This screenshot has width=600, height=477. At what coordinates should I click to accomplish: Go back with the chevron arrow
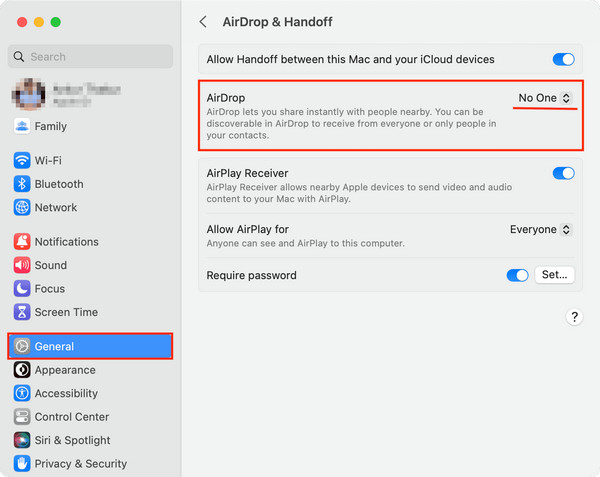(204, 21)
